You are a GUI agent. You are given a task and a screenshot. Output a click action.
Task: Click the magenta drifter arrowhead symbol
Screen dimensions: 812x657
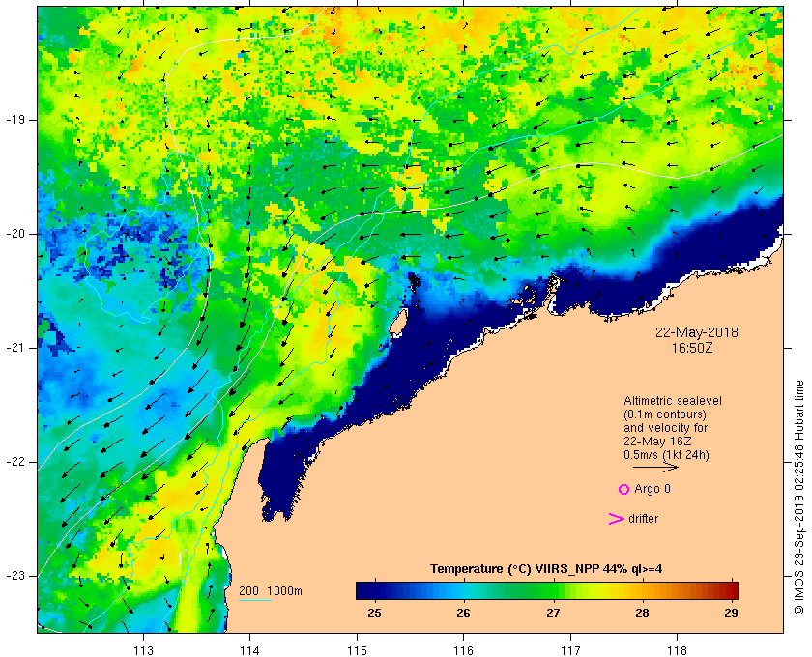point(616,519)
